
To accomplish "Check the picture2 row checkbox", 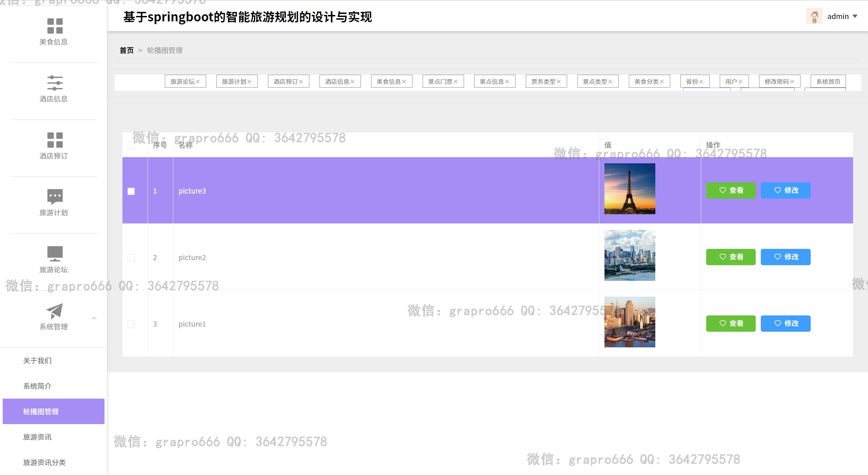I will tap(131, 258).
